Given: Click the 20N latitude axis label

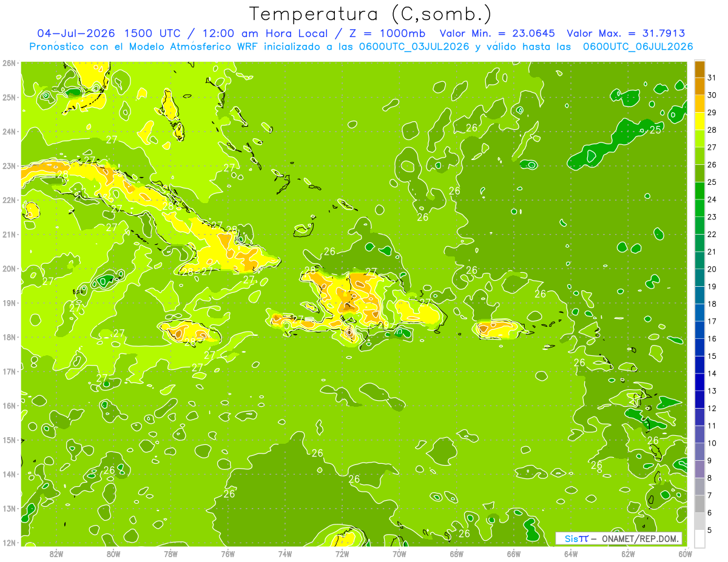Looking at the screenshot, I should click(x=8, y=269).
